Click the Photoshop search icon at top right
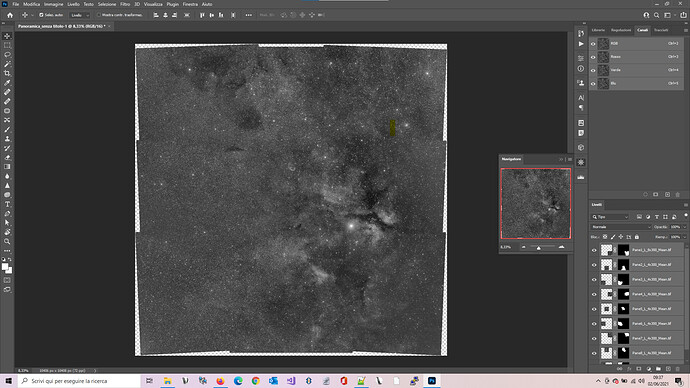 [656, 15]
